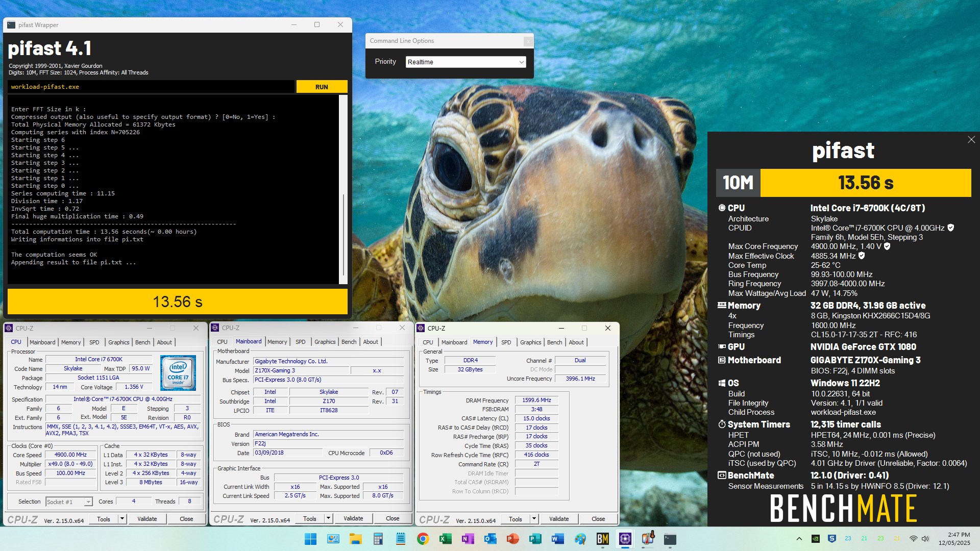Click the BIOS version F22j field
Image resolution: width=980 pixels, height=551 pixels.
tap(329, 444)
